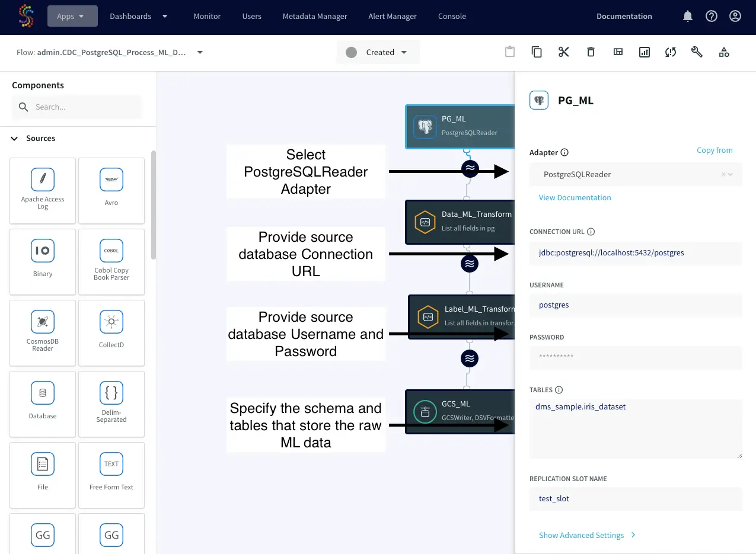Open the bar chart metrics icon
The height and width of the screenshot is (554, 756).
pos(645,52)
